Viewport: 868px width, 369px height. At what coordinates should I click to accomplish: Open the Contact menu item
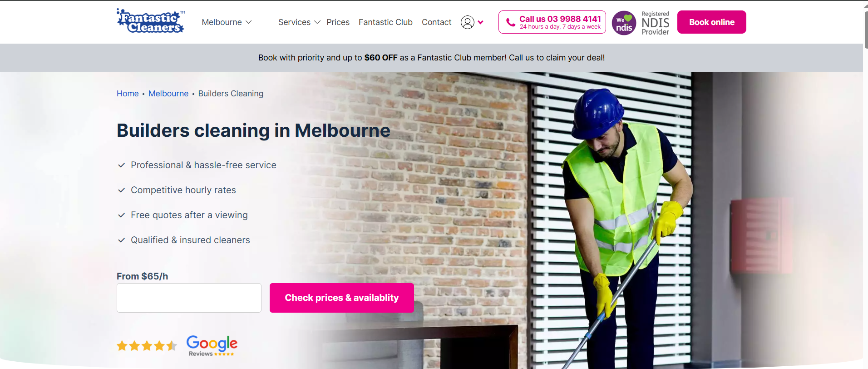(x=436, y=22)
